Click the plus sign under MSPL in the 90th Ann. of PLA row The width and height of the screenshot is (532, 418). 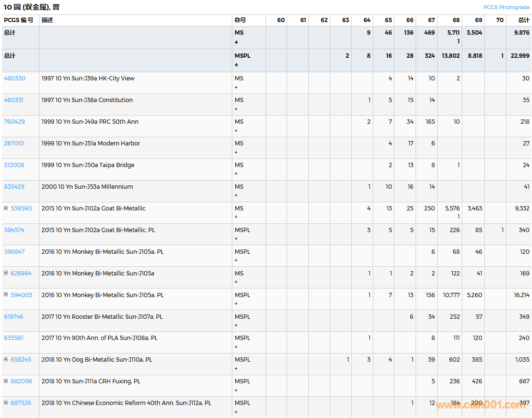(236, 347)
